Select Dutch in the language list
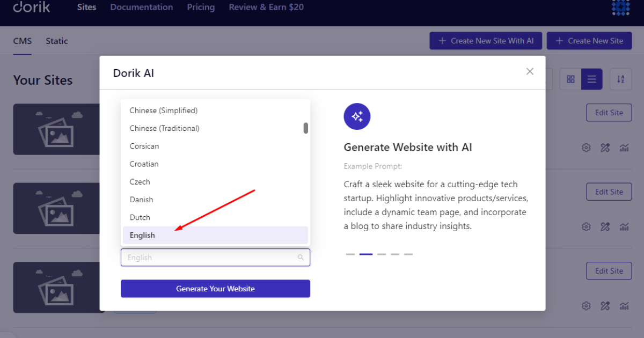This screenshot has width=644, height=338. pyautogui.click(x=215, y=217)
